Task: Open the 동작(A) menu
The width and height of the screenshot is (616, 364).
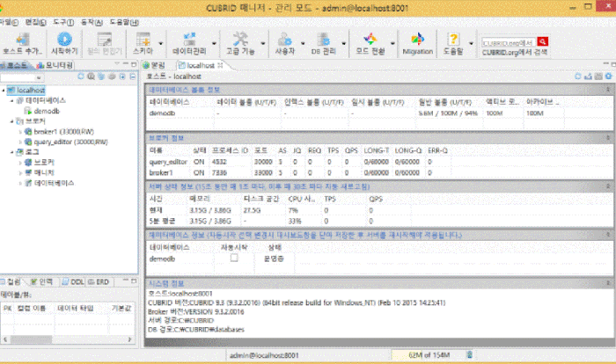Action: click(x=92, y=22)
